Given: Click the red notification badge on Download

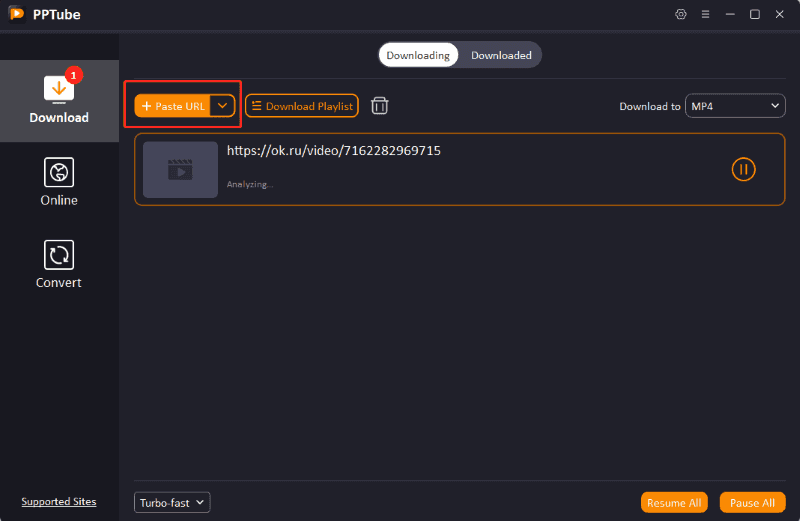Looking at the screenshot, I should (73, 75).
